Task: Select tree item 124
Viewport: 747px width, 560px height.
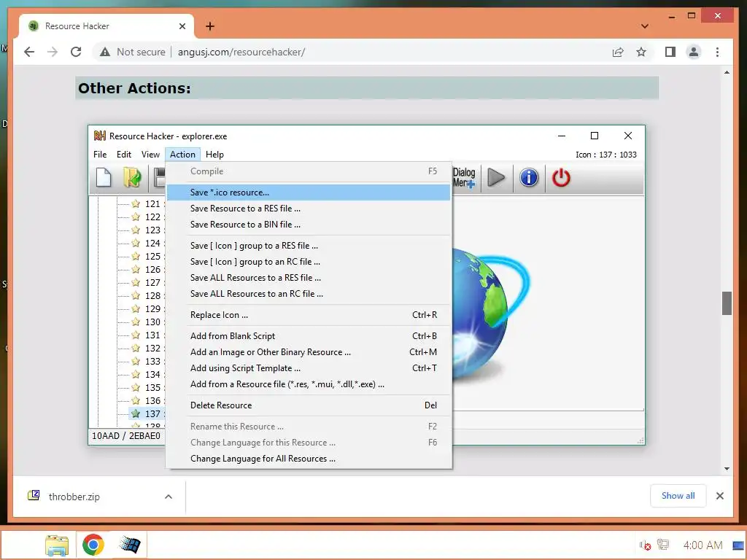Action: (152, 244)
